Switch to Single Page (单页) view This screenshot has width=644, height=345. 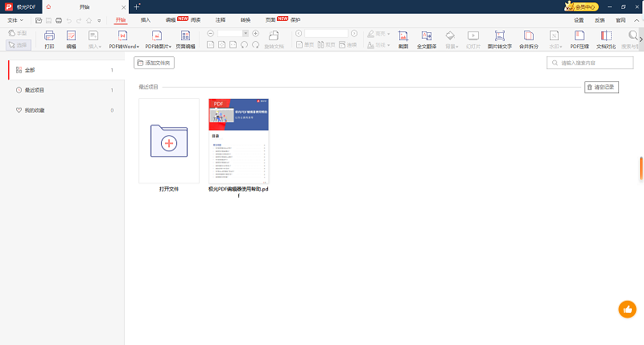click(305, 45)
